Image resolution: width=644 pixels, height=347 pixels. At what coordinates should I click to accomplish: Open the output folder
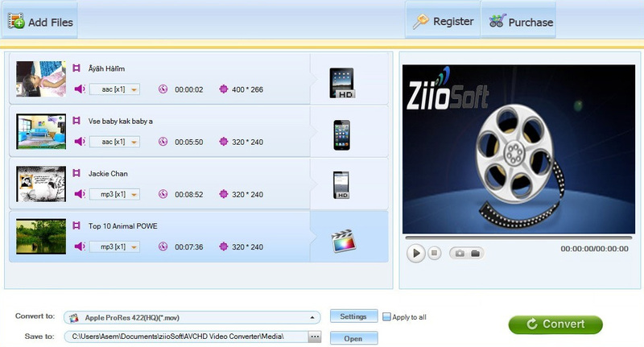coord(353,339)
